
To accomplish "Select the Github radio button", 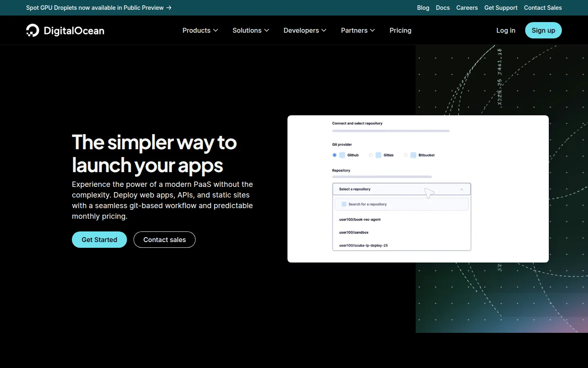I will [x=334, y=155].
